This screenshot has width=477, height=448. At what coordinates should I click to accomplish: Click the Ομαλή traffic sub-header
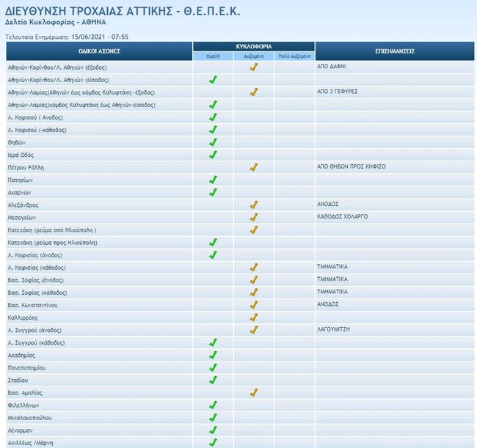(x=213, y=56)
